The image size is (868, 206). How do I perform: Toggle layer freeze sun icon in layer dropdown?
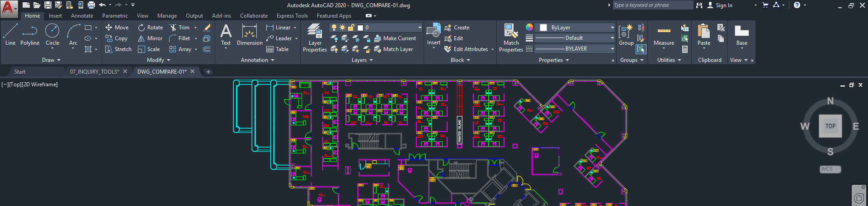pyautogui.click(x=342, y=28)
